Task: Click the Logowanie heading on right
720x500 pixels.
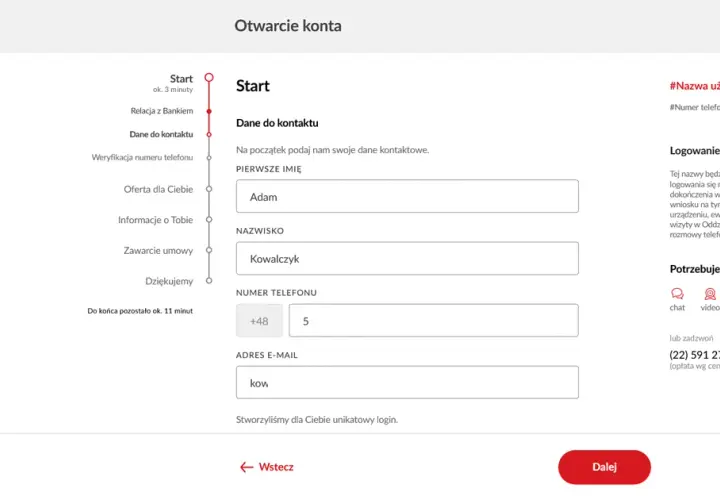Action: point(695,151)
